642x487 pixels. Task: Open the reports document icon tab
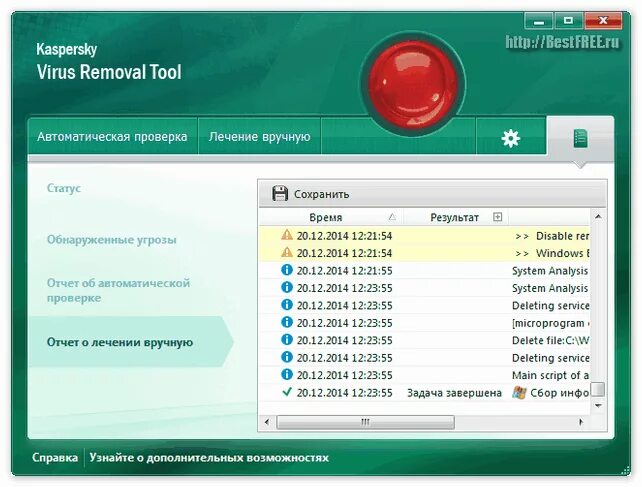(580, 138)
